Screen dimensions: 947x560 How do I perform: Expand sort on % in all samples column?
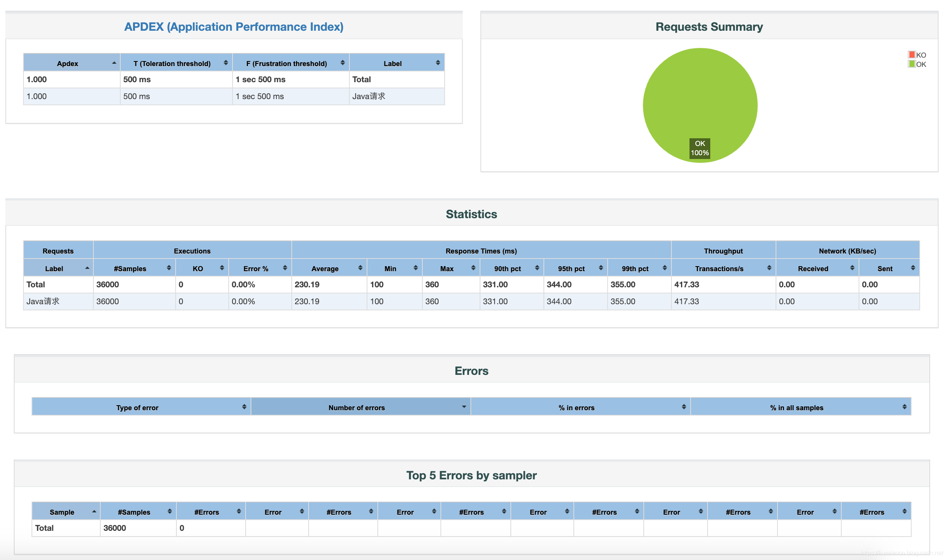click(904, 407)
